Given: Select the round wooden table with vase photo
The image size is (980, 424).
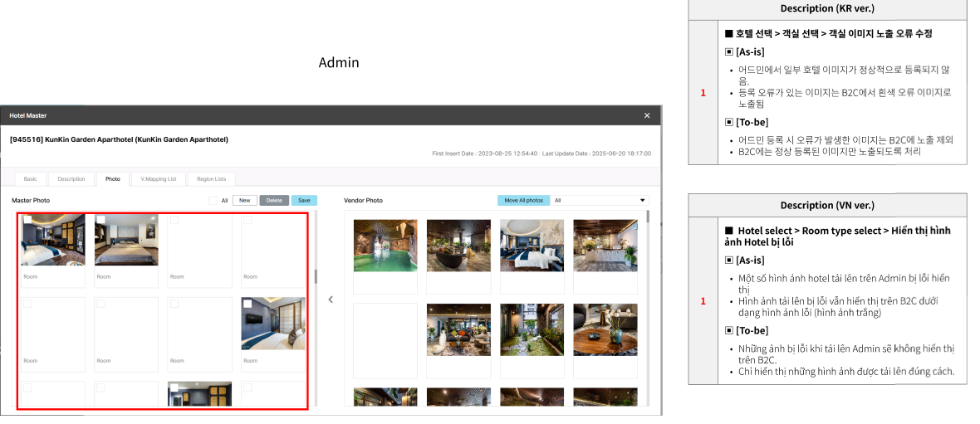Looking at the screenshot, I should [x=605, y=329].
